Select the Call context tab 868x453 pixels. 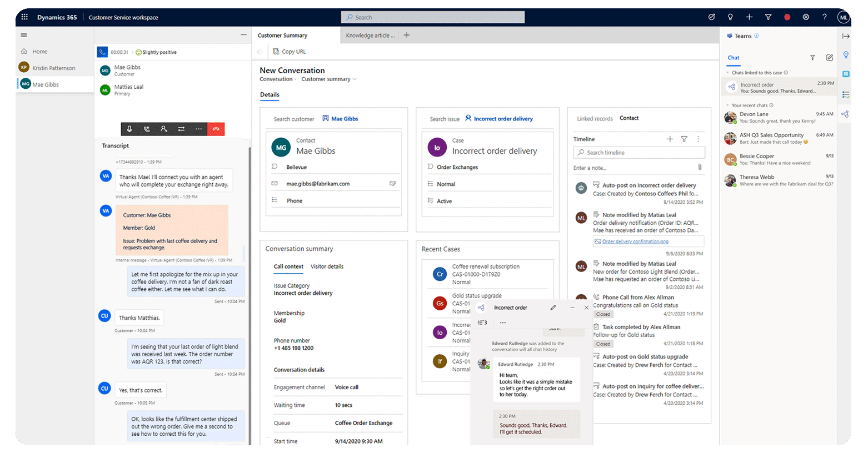(x=288, y=266)
